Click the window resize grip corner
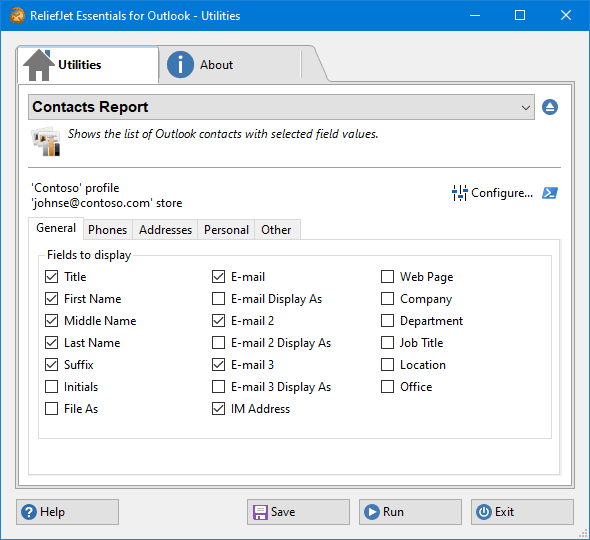590x540 pixels. tap(583, 533)
